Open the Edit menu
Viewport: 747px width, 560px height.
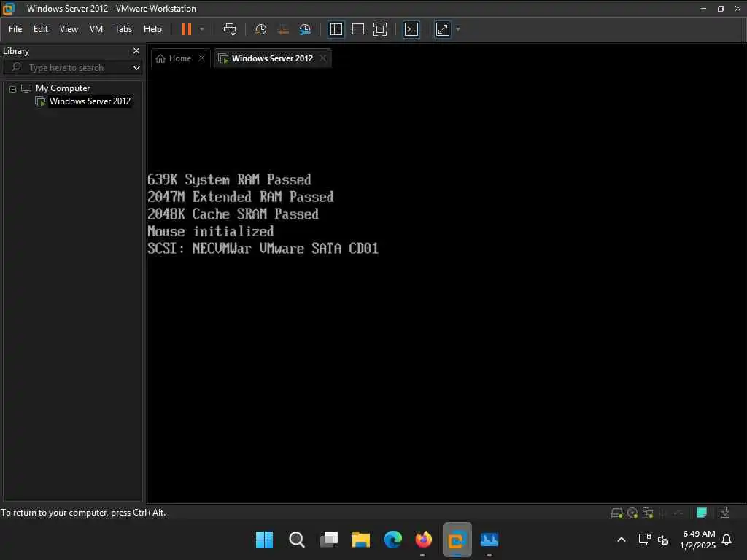[41, 29]
